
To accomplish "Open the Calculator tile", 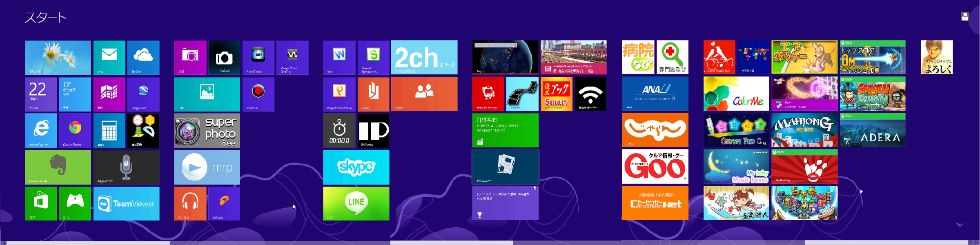I will [x=109, y=131].
